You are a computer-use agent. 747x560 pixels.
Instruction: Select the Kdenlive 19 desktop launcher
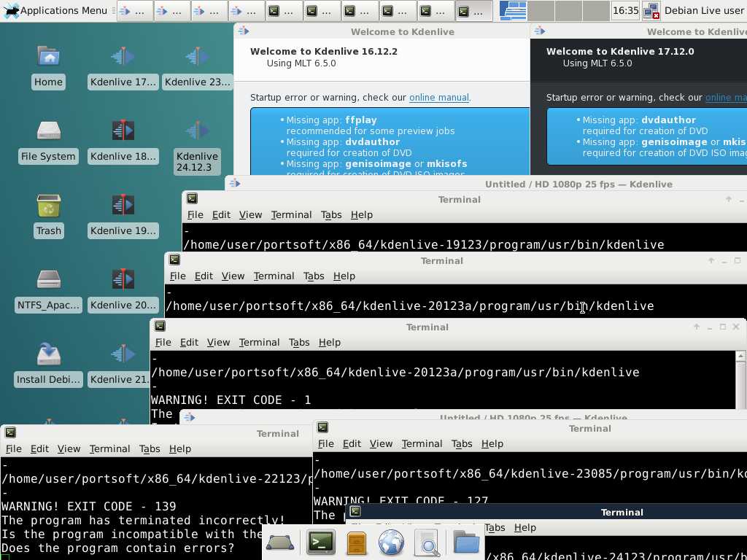pyautogui.click(x=123, y=215)
